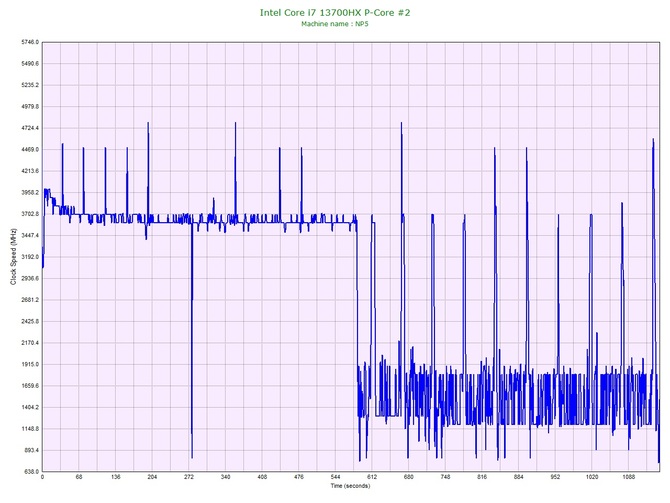The height and width of the screenshot is (503, 670).
Task: Click the 136 time axis tick label
Action: (115, 477)
